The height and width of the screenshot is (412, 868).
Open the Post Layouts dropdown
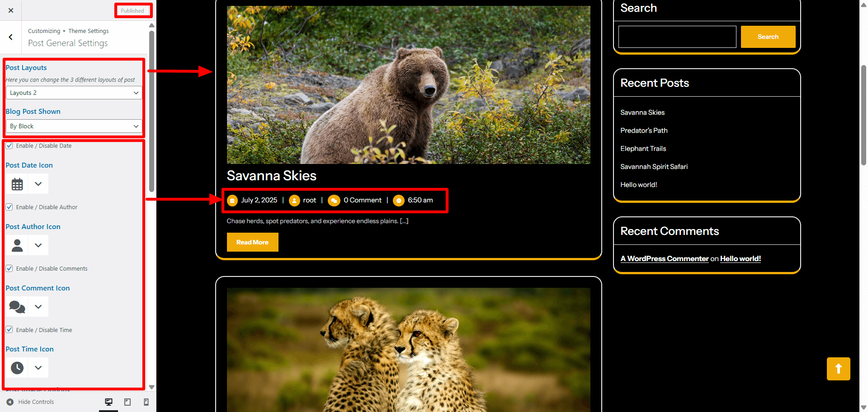coord(74,93)
